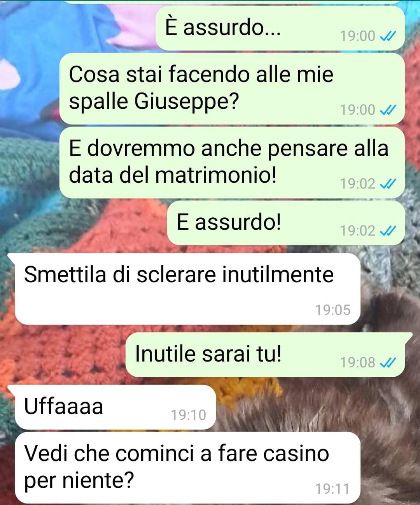420x505 pixels.
Task: Tap the 19:02 time on matrimonio message
Action: coord(358,183)
